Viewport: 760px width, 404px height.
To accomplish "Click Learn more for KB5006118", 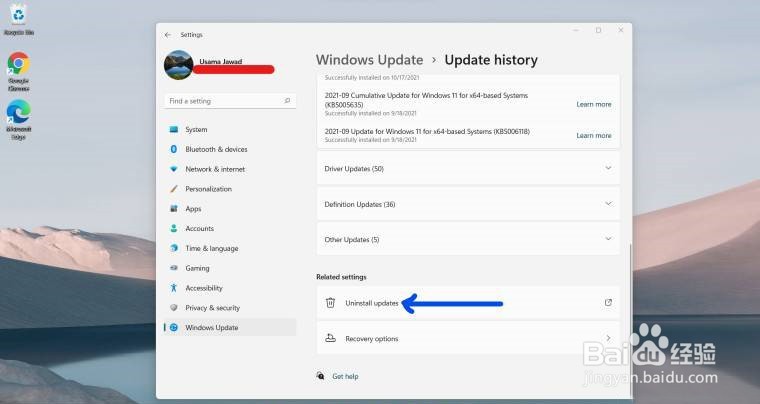I will coord(594,136).
